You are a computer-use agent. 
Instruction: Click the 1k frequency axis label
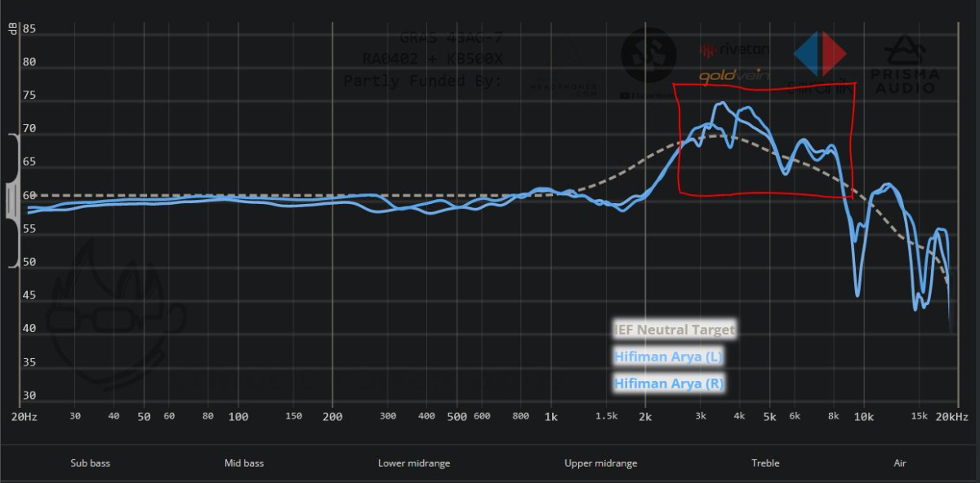click(550, 417)
